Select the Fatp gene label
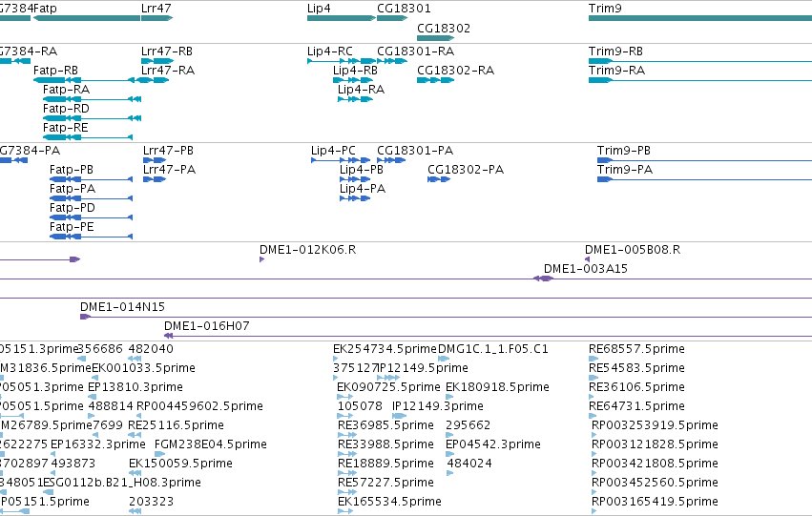Screen dimensions: 812x516 click(45, 9)
